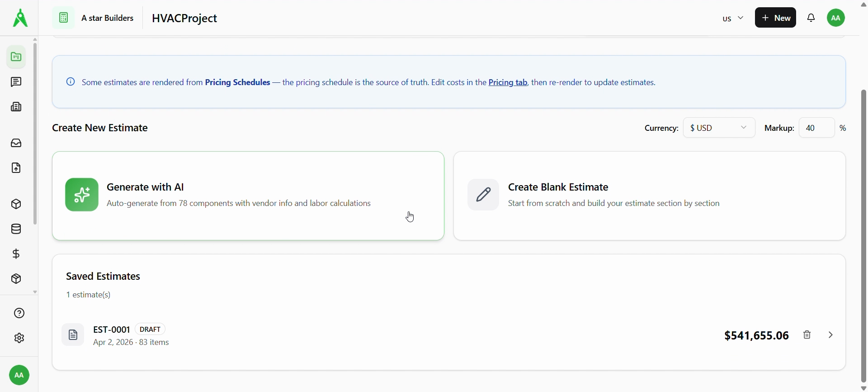
Task: Open the settings gear icon
Action: pyautogui.click(x=19, y=338)
